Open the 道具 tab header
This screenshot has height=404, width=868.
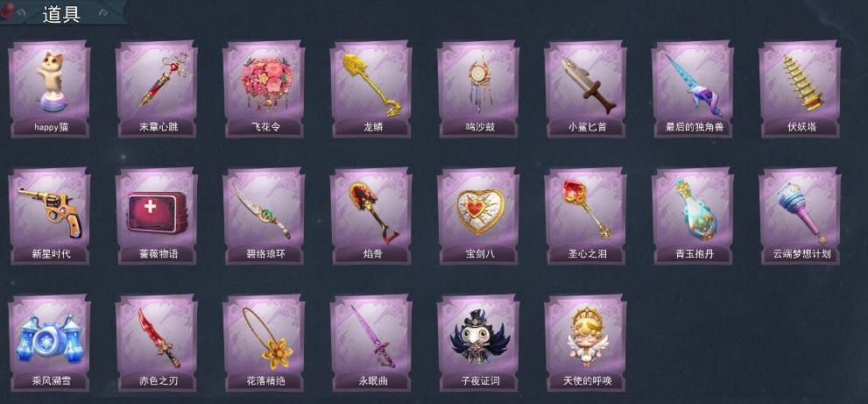(62, 14)
